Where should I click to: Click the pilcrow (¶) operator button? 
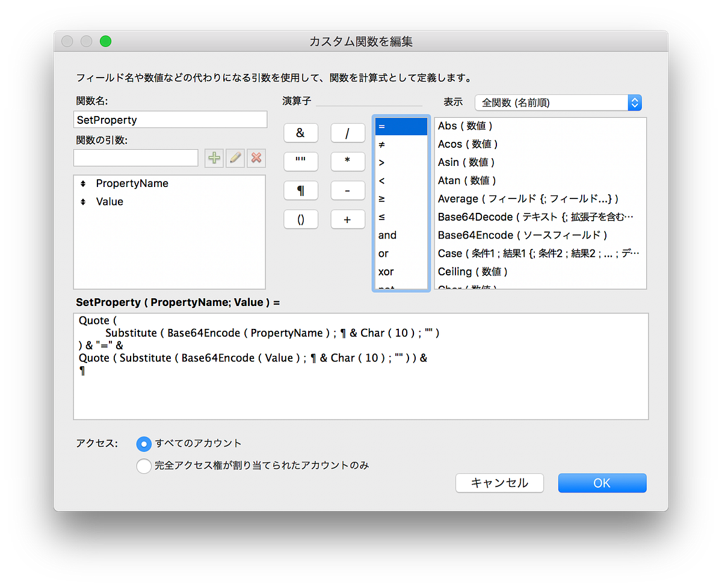pos(301,190)
